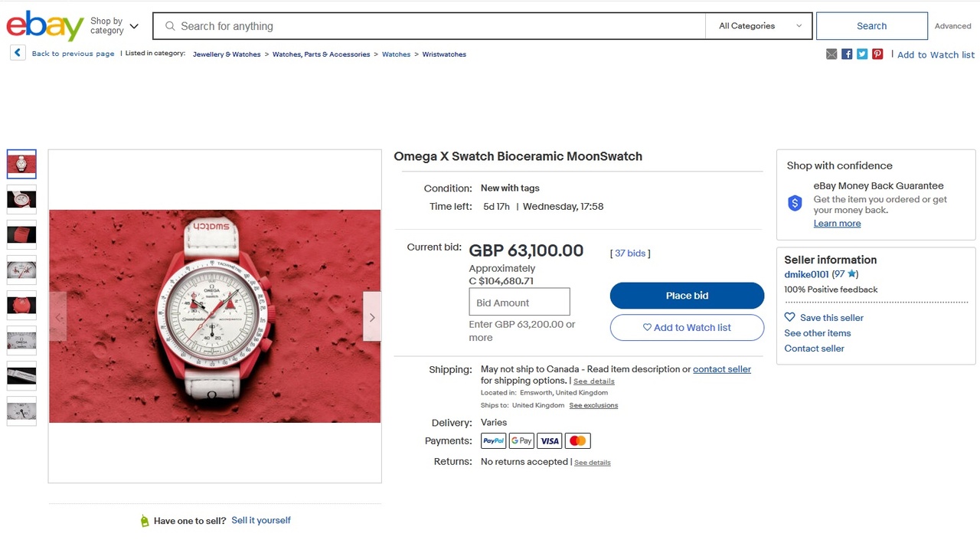Click the Bid Amount input field
This screenshot has width=980, height=540.
point(519,302)
